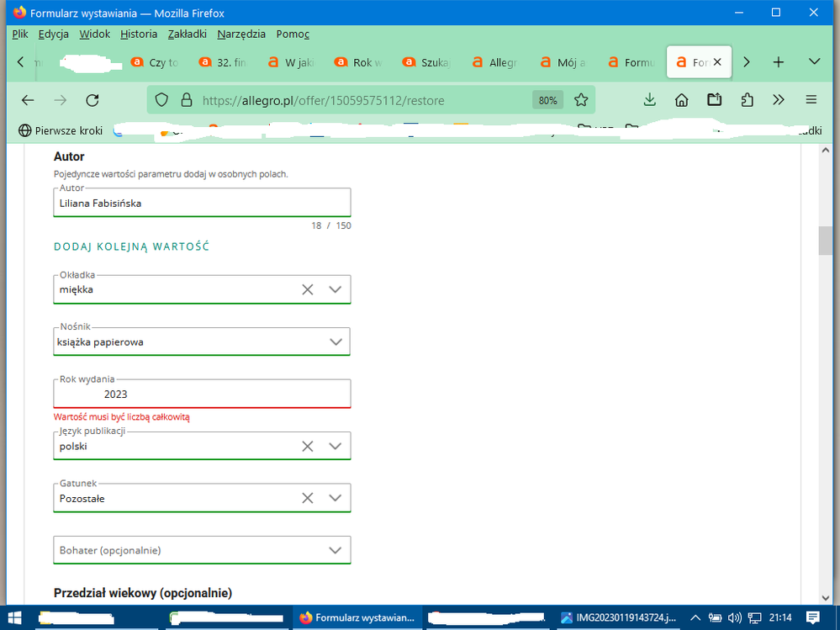The image size is (840, 630).
Task: Open the Zakładki menu
Action: [x=187, y=34]
